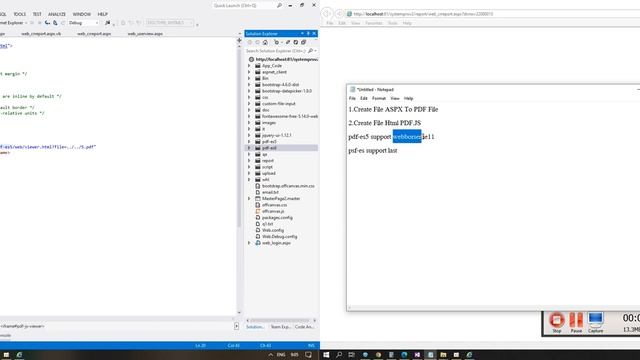Click the line '1.Create File ASPX To PDF File'
Image resolution: width=640 pixels, height=360 pixels.
393,109
